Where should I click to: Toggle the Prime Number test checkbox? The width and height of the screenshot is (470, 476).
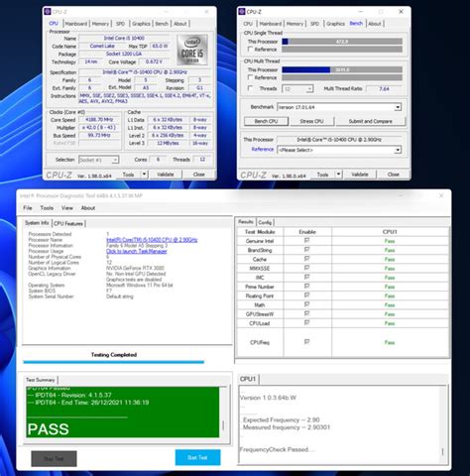click(x=307, y=286)
